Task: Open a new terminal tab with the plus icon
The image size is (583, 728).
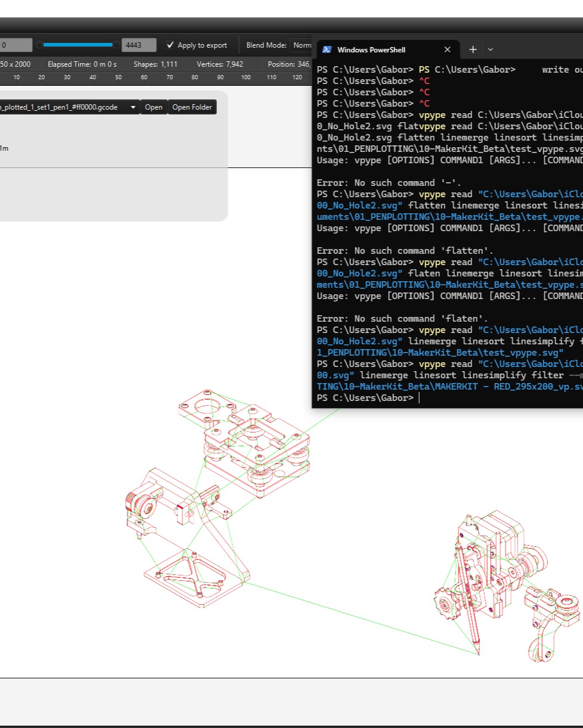Action: coord(473,49)
